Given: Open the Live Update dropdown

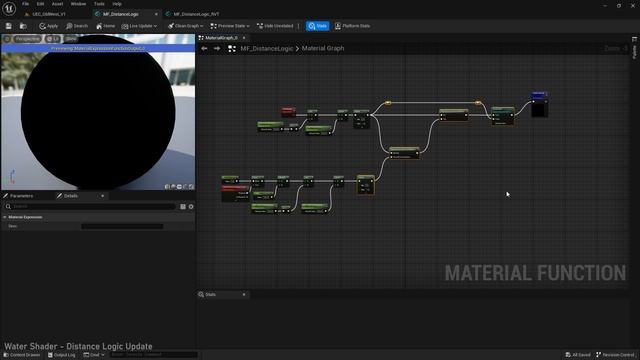Looking at the screenshot, I should 139,26.
